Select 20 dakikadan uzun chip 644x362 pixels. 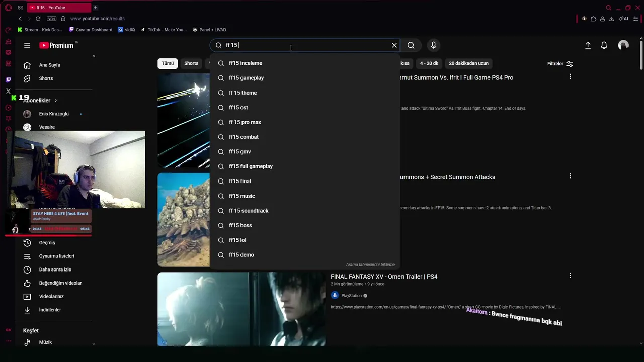point(468,63)
